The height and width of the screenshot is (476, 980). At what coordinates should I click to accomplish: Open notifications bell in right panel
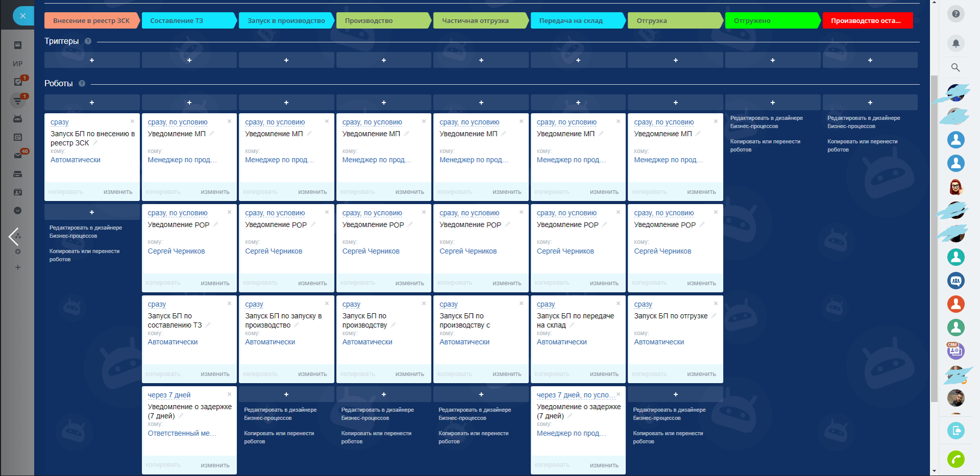tap(955, 43)
